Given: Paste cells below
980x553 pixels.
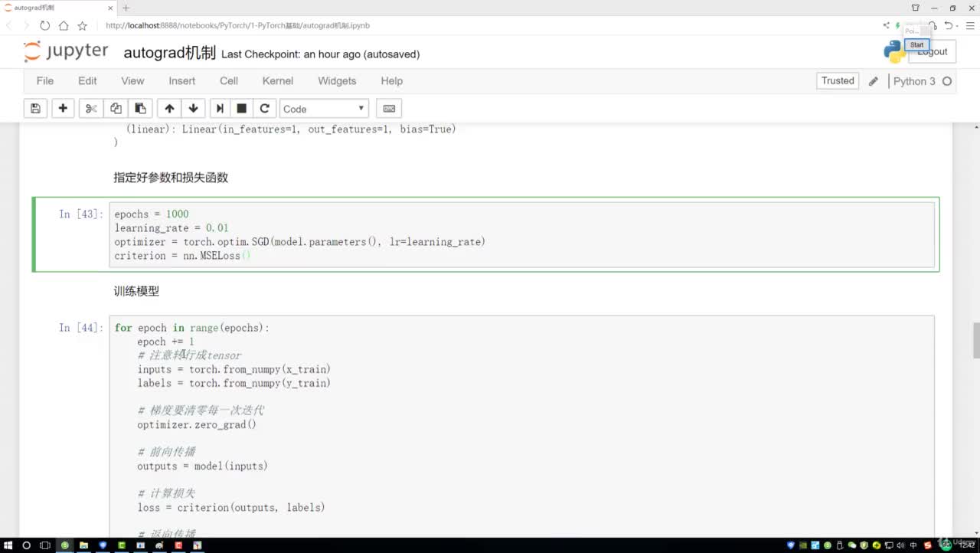Looking at the screenshot, I should 140,109.
